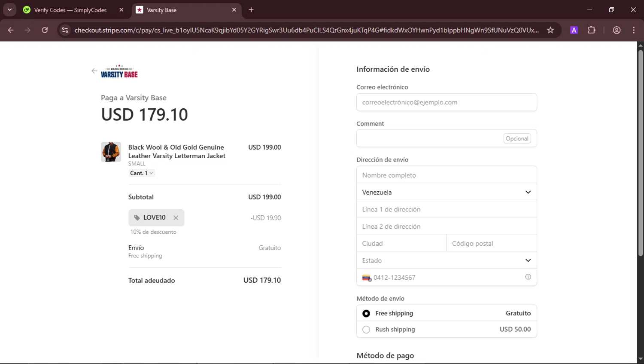The height and width of the screenshot is (364, 644).
Task: Restore down the browser window
Action: pos(611,10)
